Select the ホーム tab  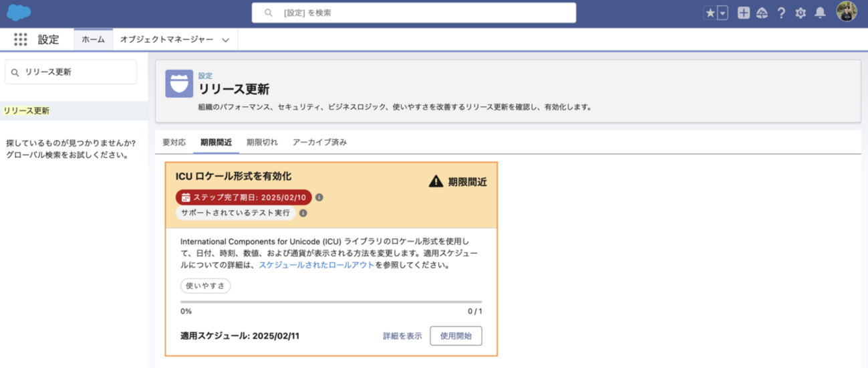[x=93, y=39]
